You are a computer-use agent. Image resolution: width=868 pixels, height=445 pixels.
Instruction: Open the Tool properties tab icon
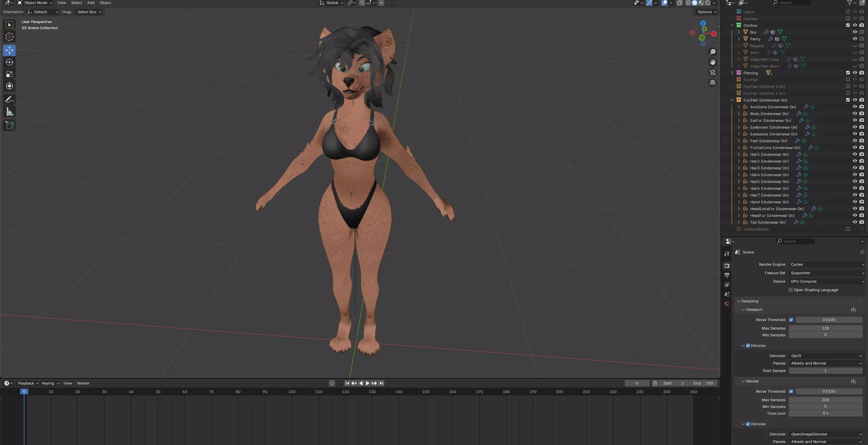click(727, 254)
